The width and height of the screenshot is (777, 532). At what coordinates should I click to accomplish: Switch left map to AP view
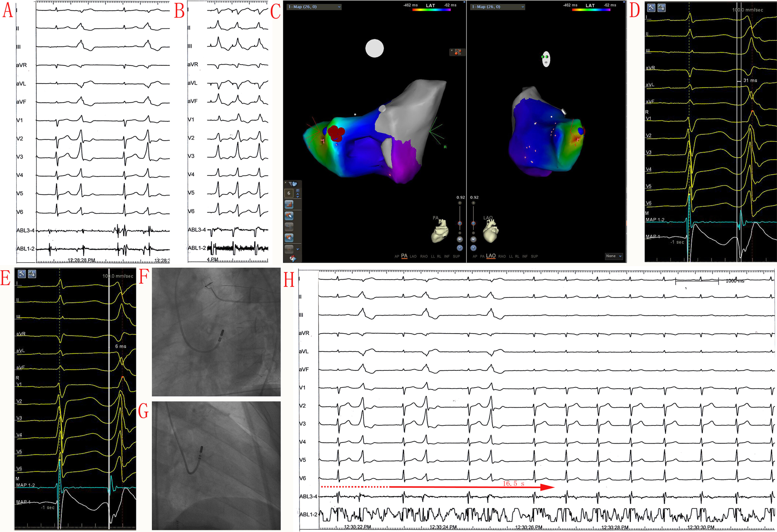coord(397,257)
